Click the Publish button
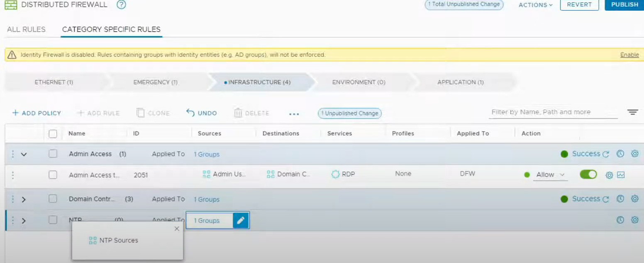Viewport: 644px width, 263px height. point(624,5)
